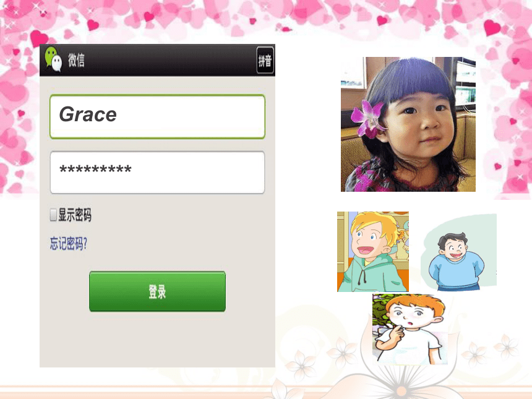This screenshot has height=399, width=532.
Task: Select the blue sweater boy cartoon
Action: (x=458, y=252)
